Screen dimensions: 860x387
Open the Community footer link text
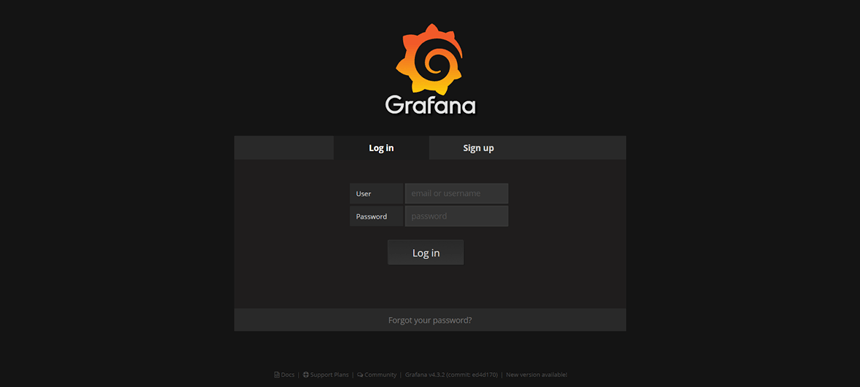381,375
